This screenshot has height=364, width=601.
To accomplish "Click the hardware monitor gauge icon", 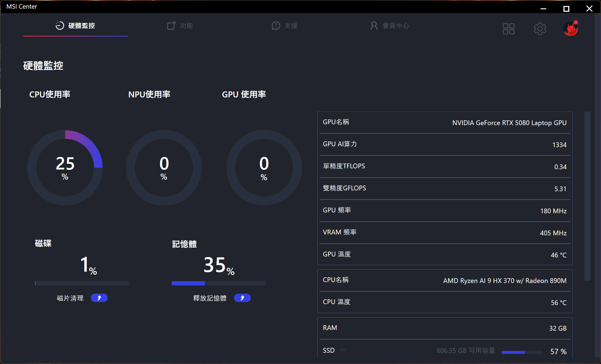I will (60, 26).
